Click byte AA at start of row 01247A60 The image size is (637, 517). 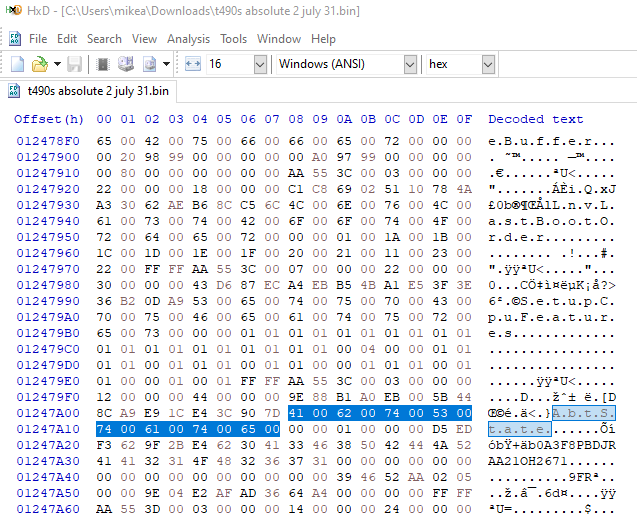pyautogui.click(x=104, y=509)
